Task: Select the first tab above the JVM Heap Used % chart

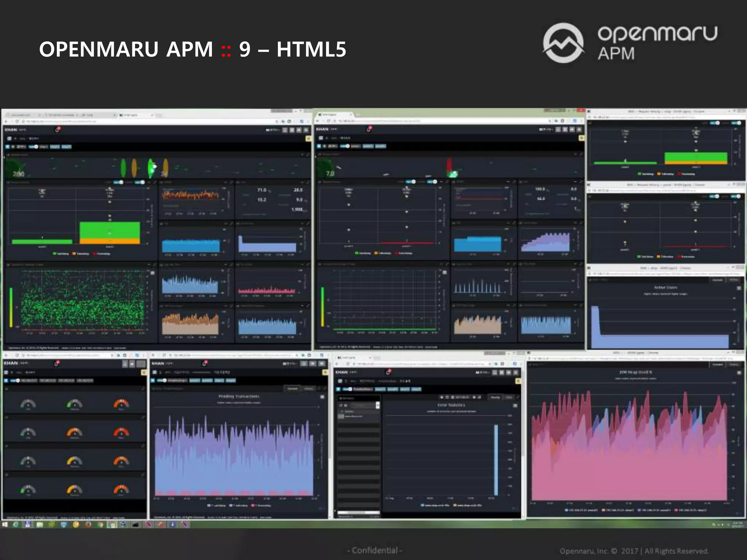Action: [717, 364]
